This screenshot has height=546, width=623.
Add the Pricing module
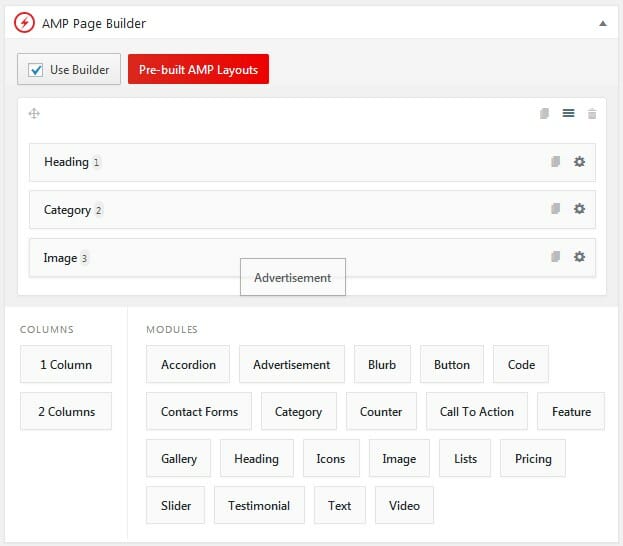[533, 458]
